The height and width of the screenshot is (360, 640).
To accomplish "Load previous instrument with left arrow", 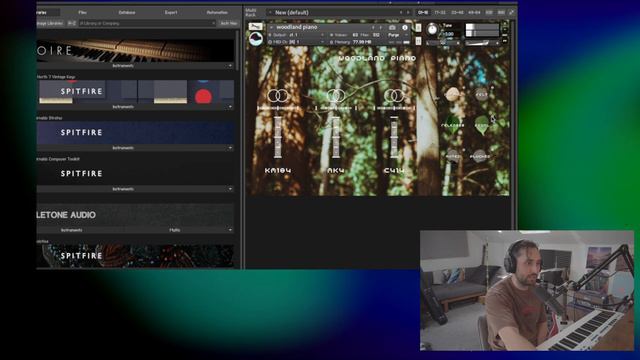I will (373, 27).
